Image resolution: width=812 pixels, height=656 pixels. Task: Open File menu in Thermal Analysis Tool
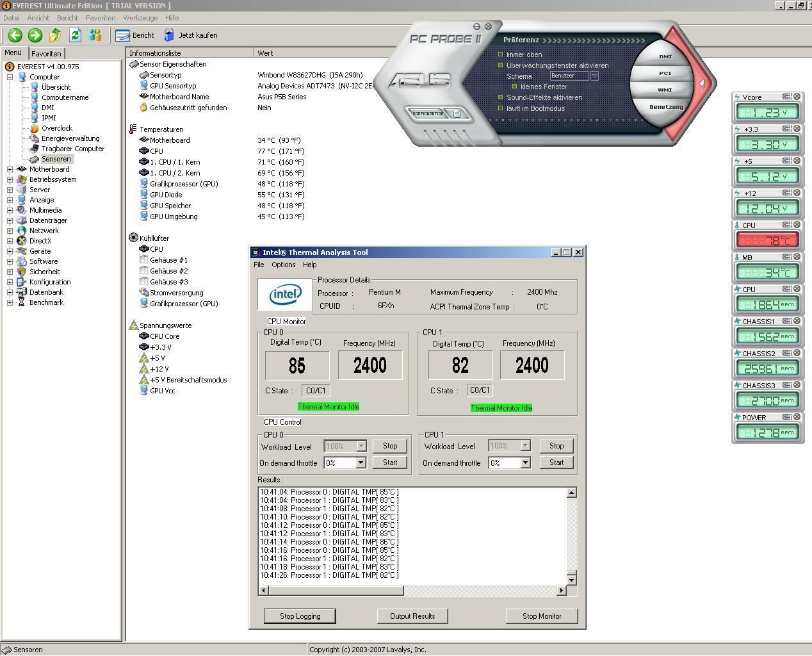point(259,265)
